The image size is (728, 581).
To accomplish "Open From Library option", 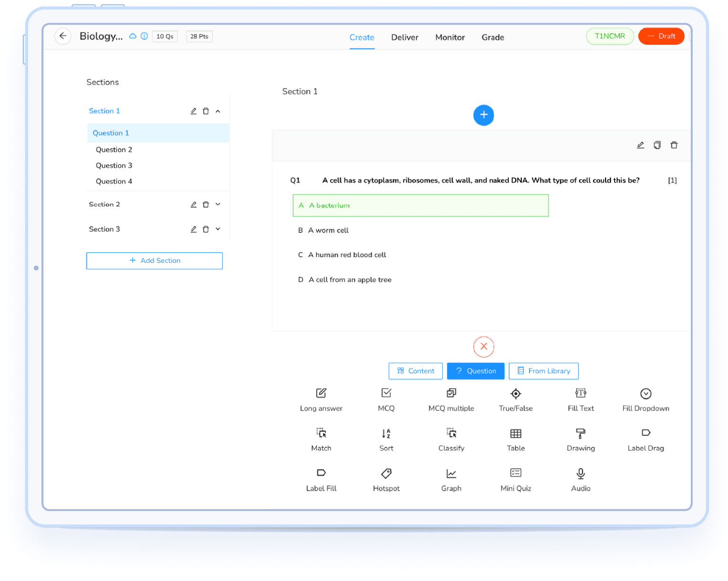I will point(544,371).
